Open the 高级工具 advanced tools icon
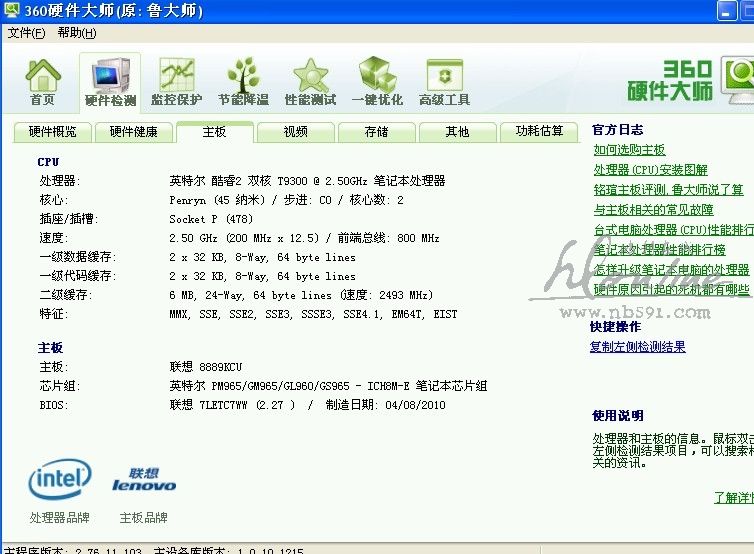 point(444,82)
